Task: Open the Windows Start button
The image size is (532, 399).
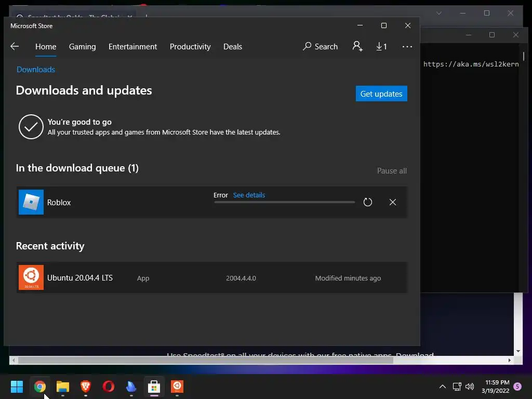Action: [17, 387]
